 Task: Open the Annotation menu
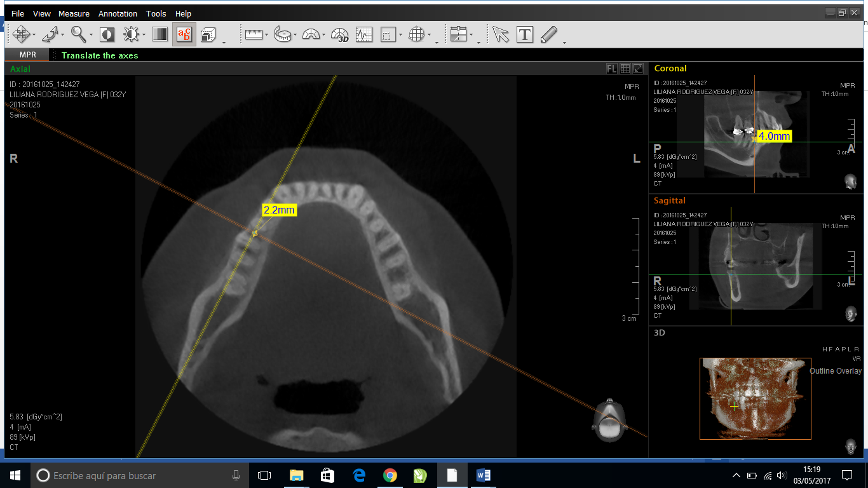pos(118,13)
